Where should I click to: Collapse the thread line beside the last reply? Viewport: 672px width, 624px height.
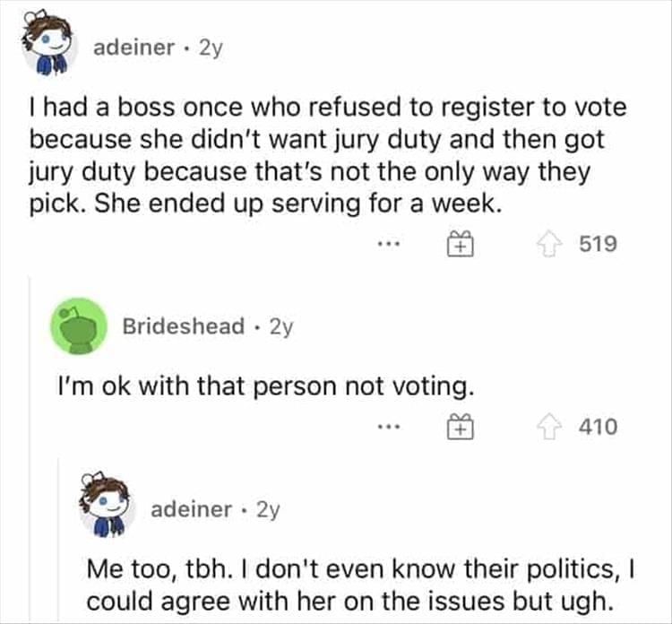[x=58, y=538]
